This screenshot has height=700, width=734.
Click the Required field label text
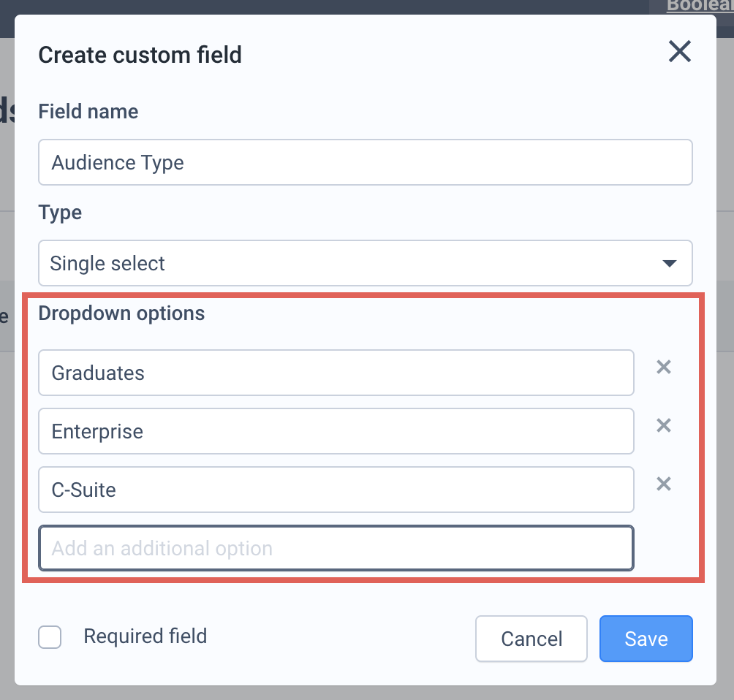click(x=145, y=636)
